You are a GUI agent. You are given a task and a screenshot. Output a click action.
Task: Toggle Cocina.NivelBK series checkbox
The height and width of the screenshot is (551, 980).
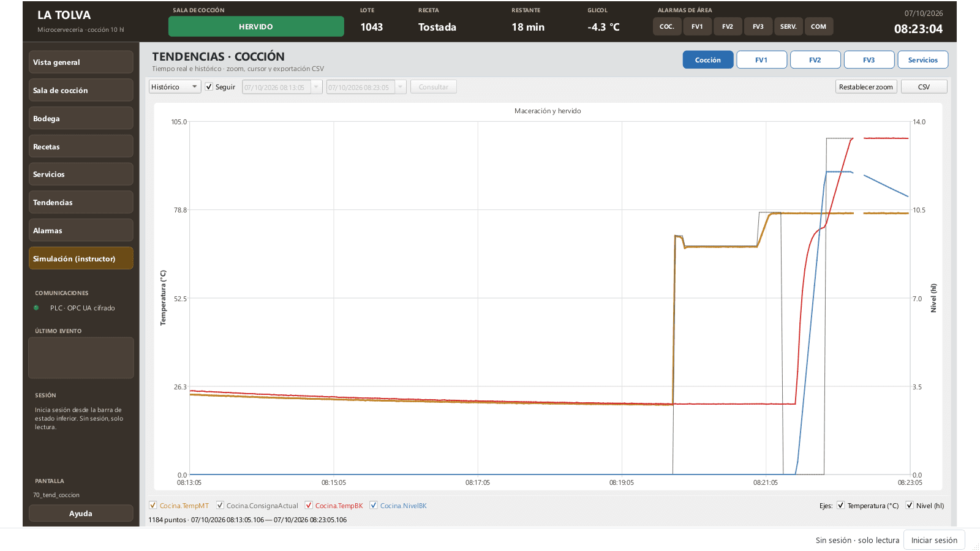pos(374,505)
